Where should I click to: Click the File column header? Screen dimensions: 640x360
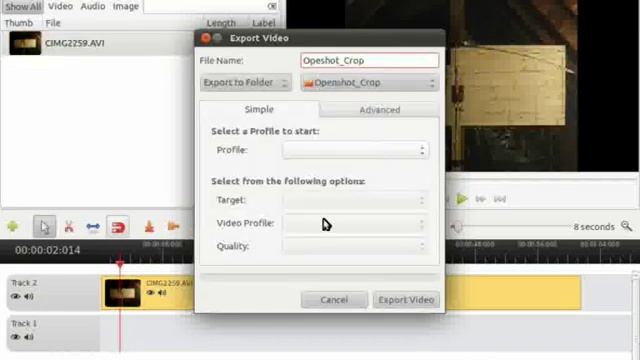point(53,23)
